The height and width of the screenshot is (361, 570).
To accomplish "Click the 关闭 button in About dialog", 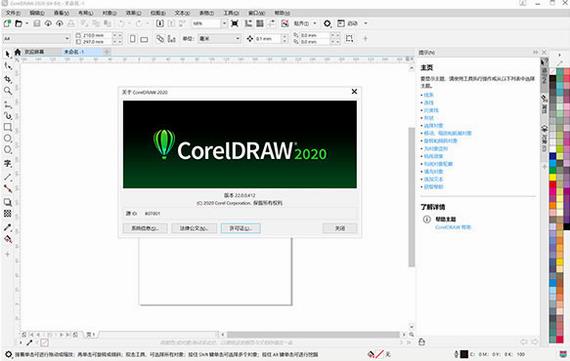I will click(x=340, y=228).
